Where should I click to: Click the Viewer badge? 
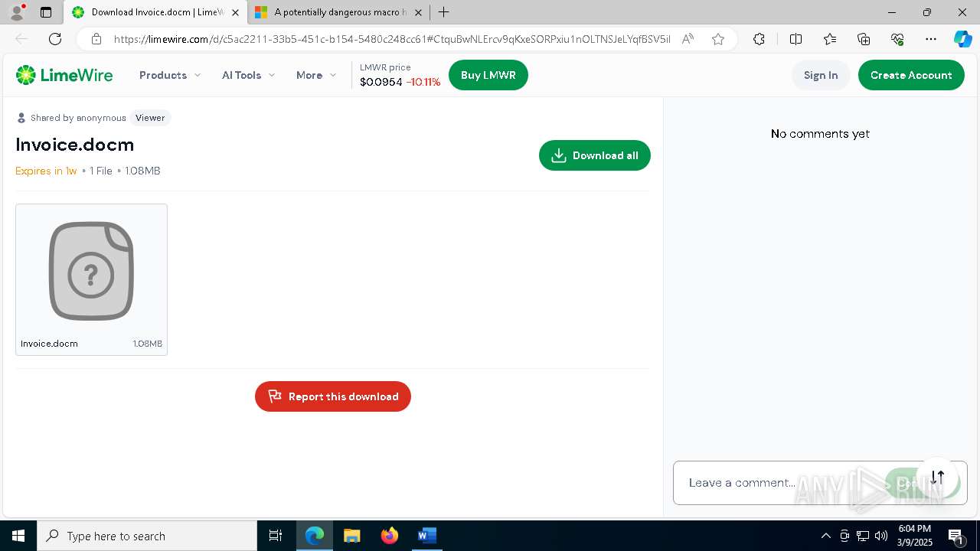coord(150,118)
